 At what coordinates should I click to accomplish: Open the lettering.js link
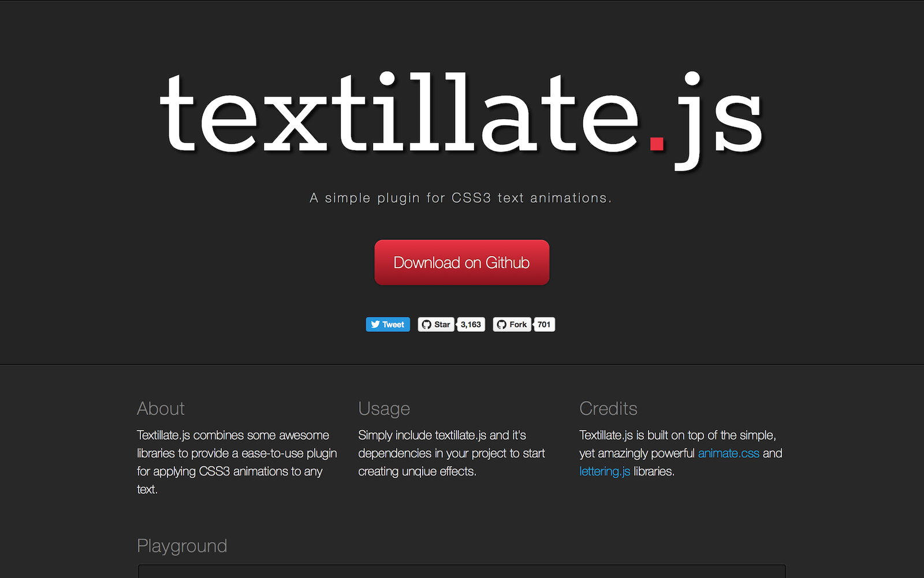(x=605, y=471)
